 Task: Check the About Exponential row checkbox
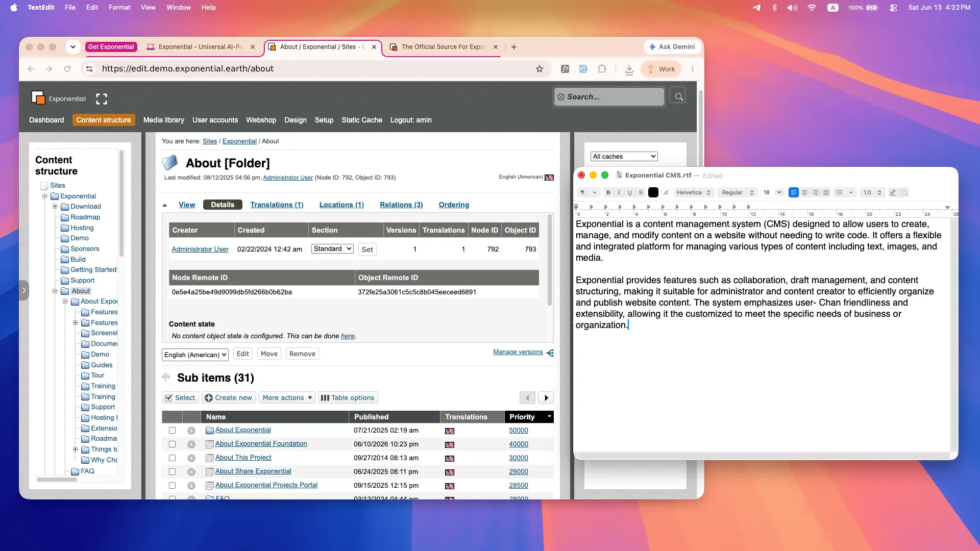click(x=173, y=431)
